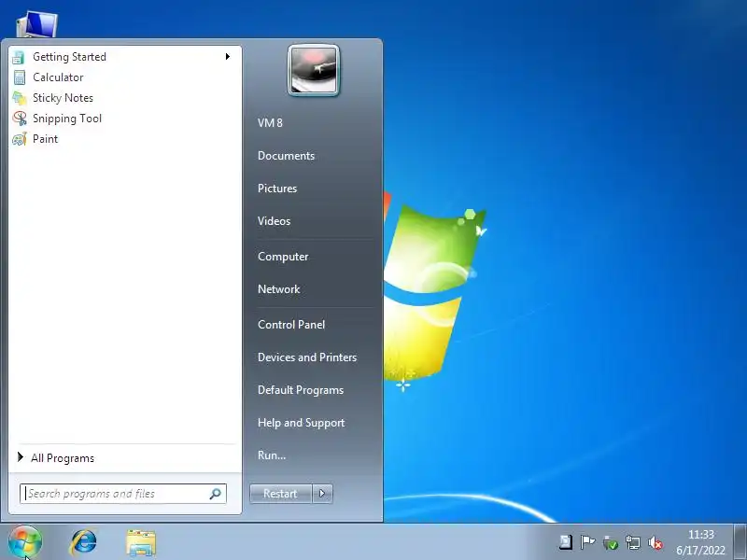Click Getting Started entry text
The image size is (747, 560).
[69, 57]
